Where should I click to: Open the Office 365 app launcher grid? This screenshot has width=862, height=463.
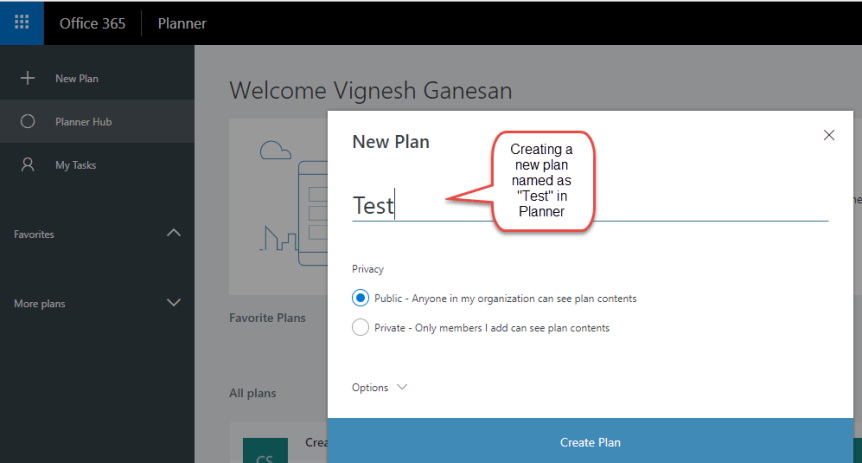pos(21,23)
